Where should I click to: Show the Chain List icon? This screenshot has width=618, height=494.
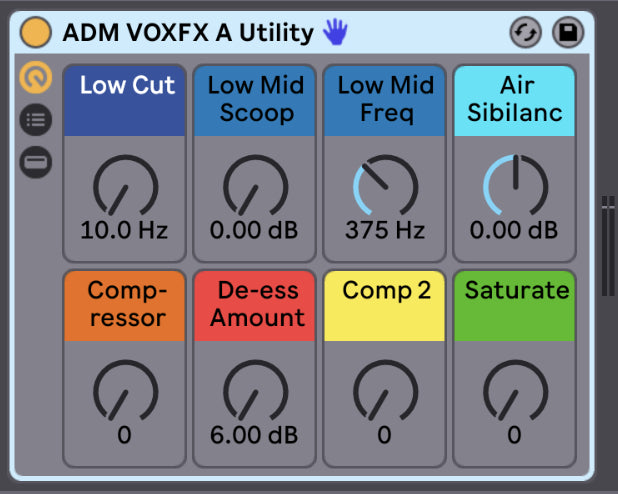click(x=36, y=120)
